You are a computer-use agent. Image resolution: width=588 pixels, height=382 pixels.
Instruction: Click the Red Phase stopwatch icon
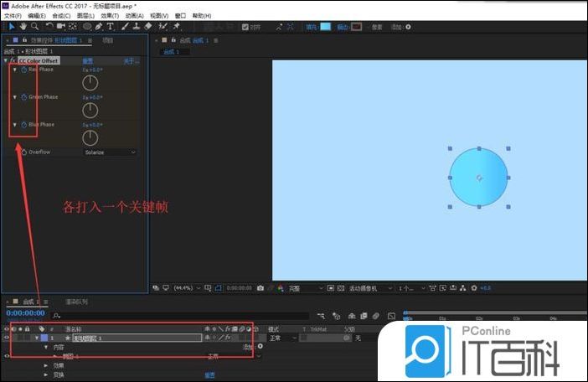23,70
